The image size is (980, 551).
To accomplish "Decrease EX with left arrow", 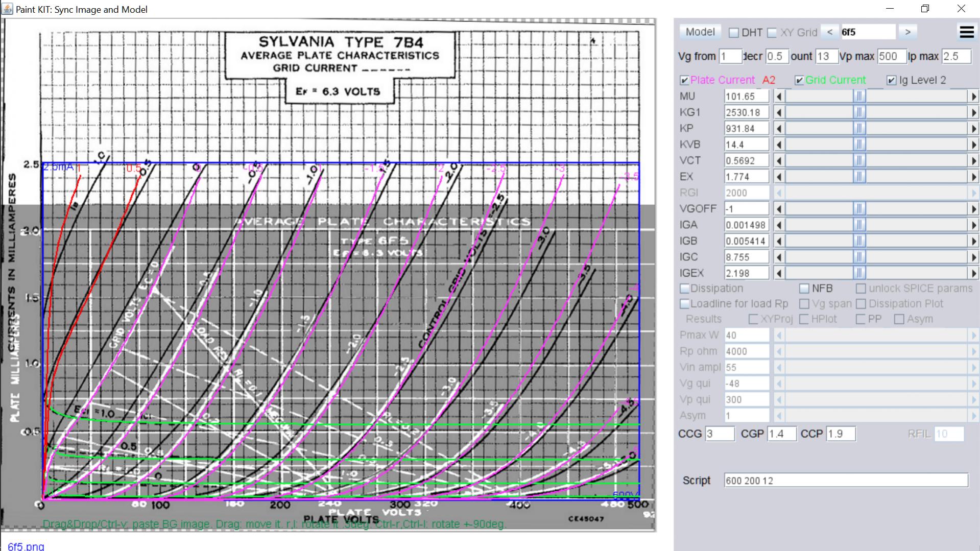I will (x=779, y=177).
